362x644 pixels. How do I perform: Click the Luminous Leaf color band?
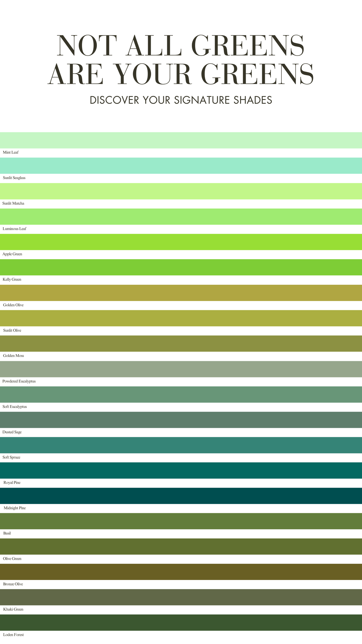(181, 216)
